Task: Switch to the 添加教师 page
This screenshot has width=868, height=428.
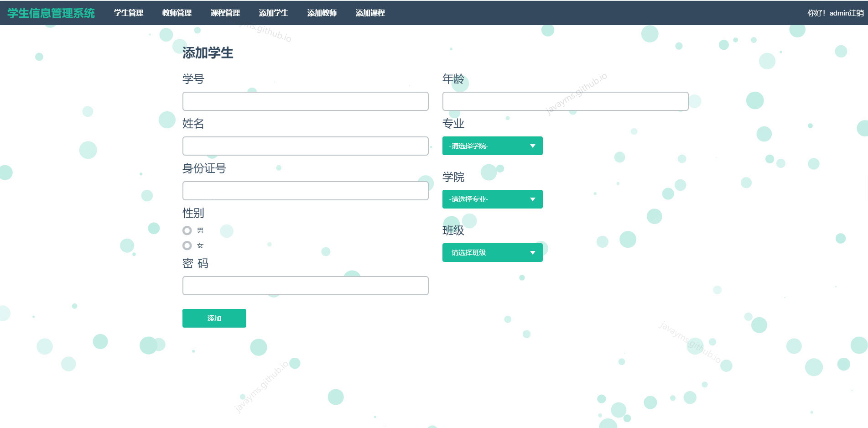Action: pyautogui.click(x=322, y=13)
